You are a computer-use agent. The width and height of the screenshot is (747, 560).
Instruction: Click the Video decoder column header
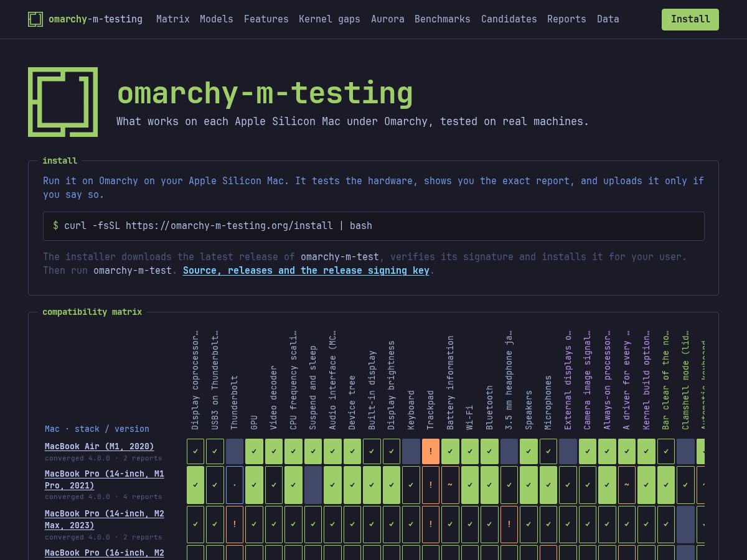pyautogui.click(x=274, y=398)
